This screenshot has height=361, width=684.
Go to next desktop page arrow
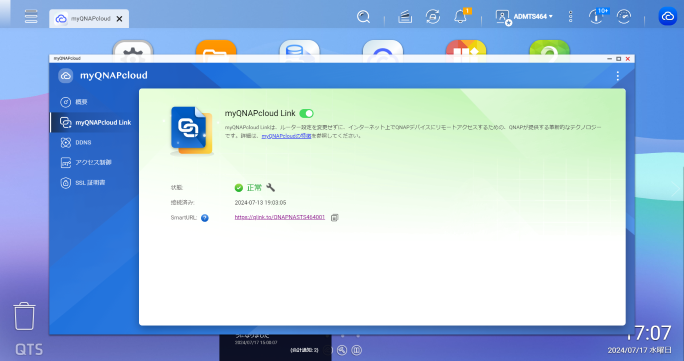675,189
